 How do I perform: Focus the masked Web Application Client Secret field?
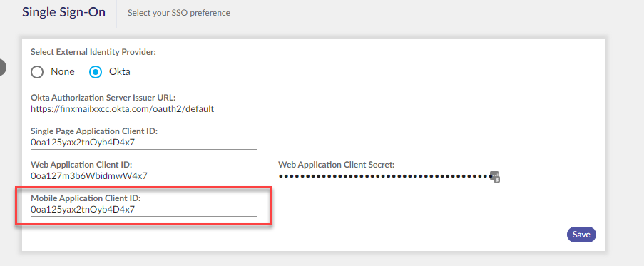coord(384,177)
